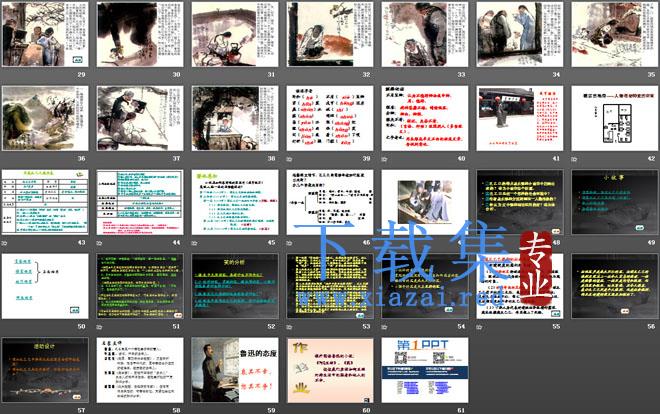Select slide 47 photo thumbnail
Image resolution: width=660 pixels, height=414 pixels.
[x=425, y=202]
